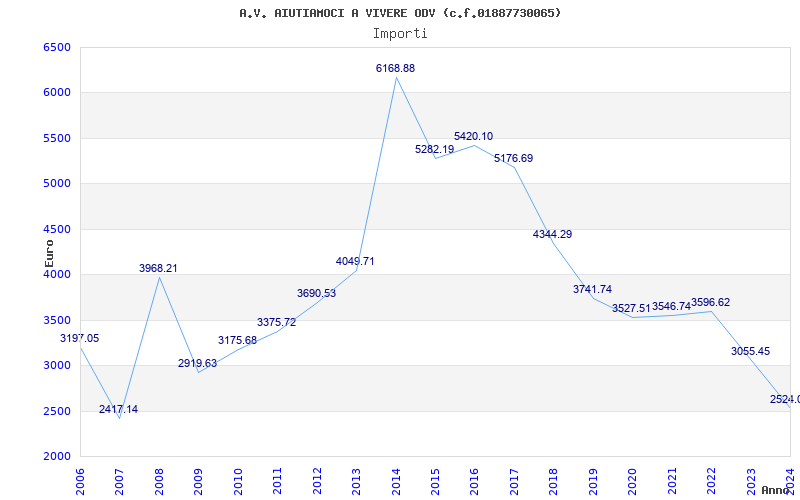Viewport: 800px width, 500px height.
Task: Select the 4049.71 data label
Action: click(355, 261)
